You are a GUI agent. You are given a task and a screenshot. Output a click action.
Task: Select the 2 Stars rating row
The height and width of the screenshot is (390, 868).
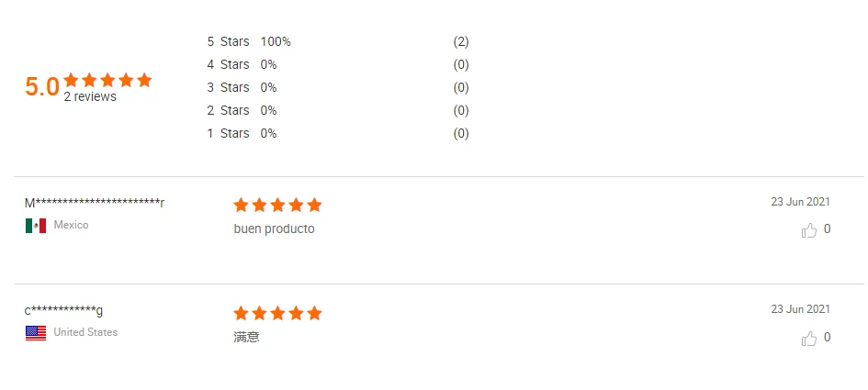[x=229, y=110]
